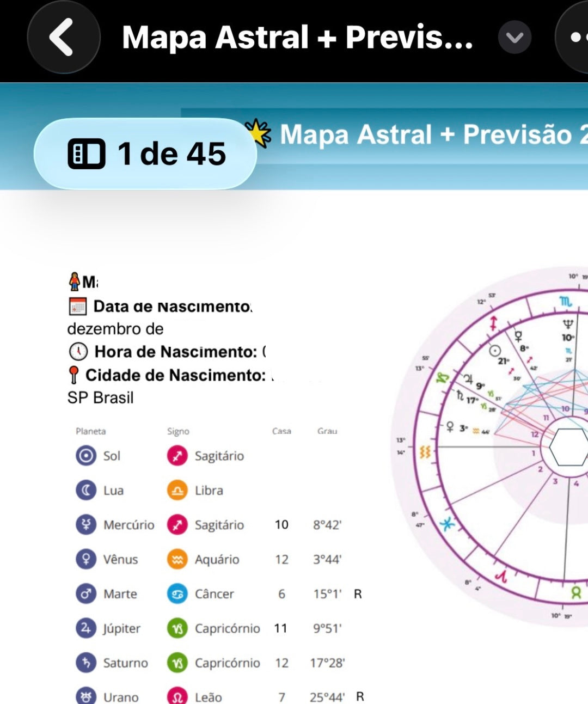The image size is (588, 704).
Task: Click the Sun symbol on the chart wheel
Action: (495, 351)
